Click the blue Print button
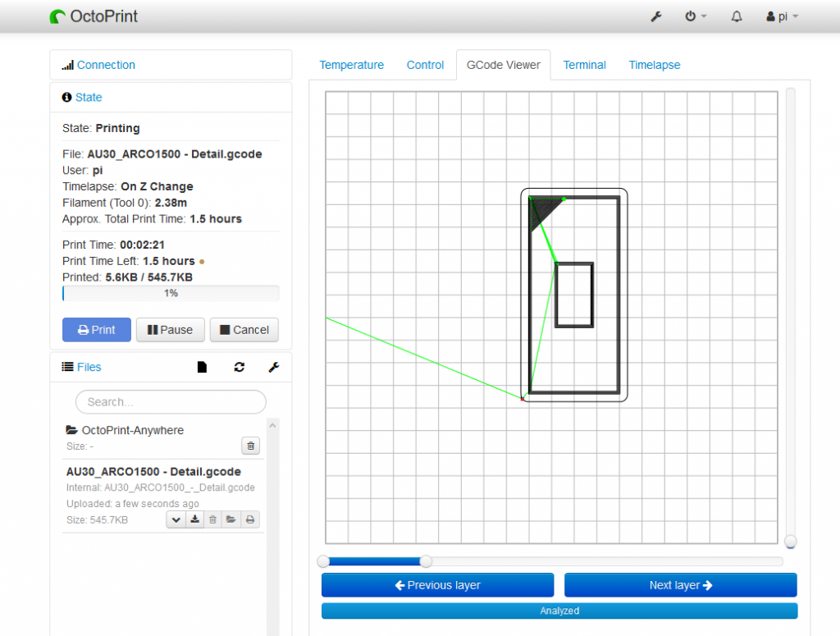Screen dimensions: 840x636 point(97,330)
